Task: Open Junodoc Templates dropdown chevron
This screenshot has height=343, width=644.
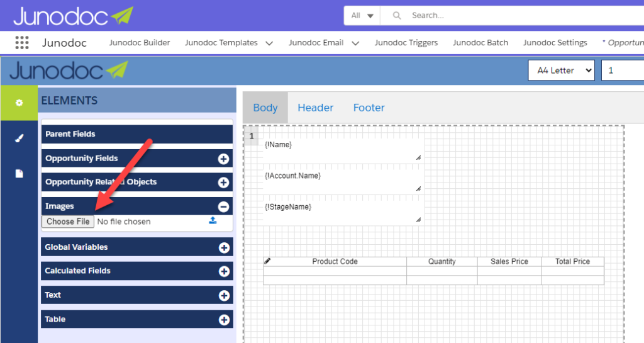Action: 269,43
